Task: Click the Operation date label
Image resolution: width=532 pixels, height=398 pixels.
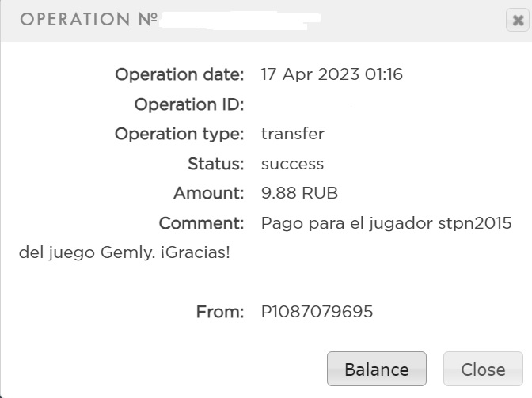Action: click(180, 75)
